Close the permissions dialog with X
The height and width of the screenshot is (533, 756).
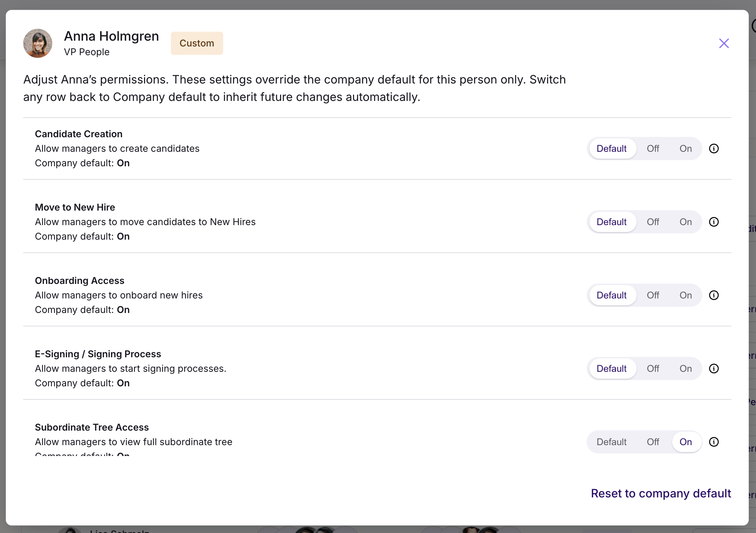[724, 43]
